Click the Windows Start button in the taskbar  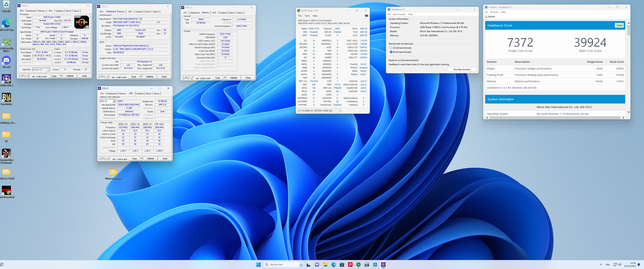pyautogui.click(x=259, y=264)
